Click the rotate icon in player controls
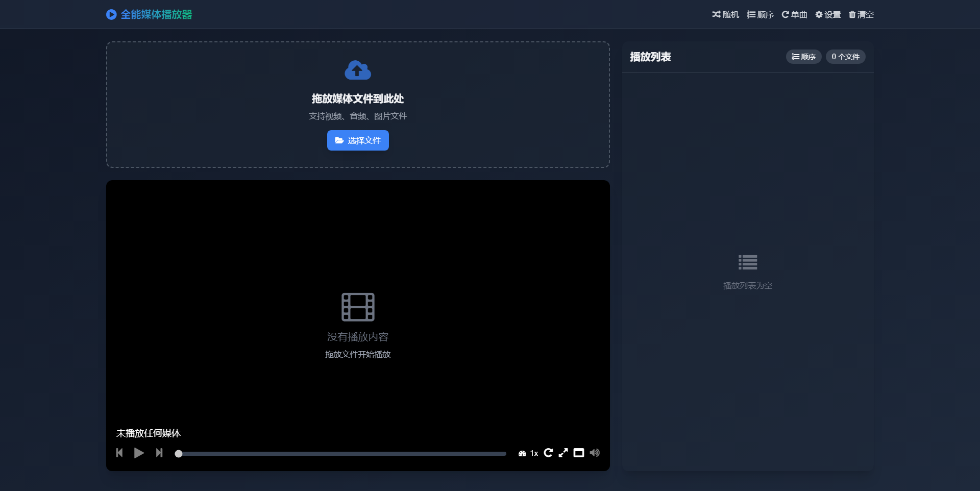 (548, 453)
